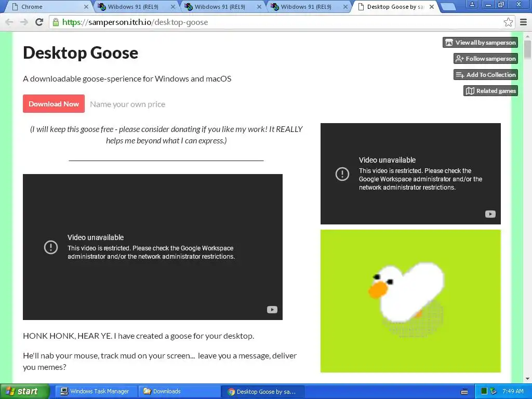Close the second Wibdows 91 (REL9) tab

coord(259,7)
